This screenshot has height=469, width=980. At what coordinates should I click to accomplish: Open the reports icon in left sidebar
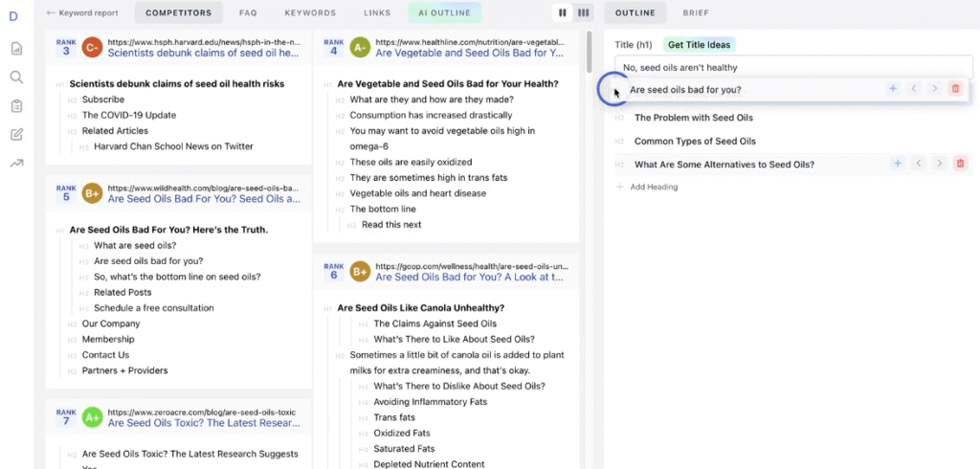[16, 49]
